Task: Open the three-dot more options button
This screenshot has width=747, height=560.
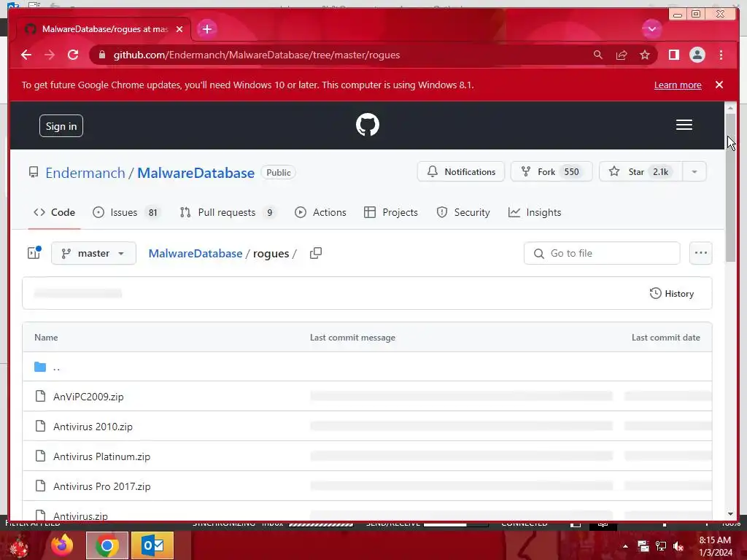Action: click(x=700, y=253)
